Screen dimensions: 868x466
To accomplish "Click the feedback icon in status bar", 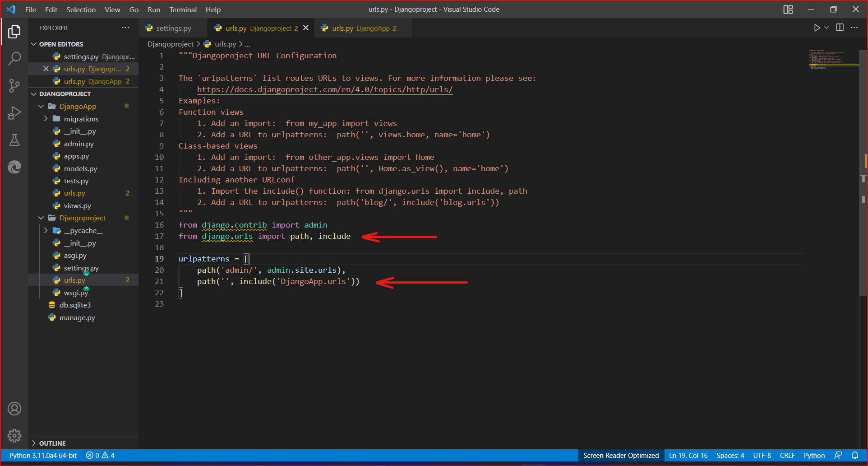I will (838, 455).
